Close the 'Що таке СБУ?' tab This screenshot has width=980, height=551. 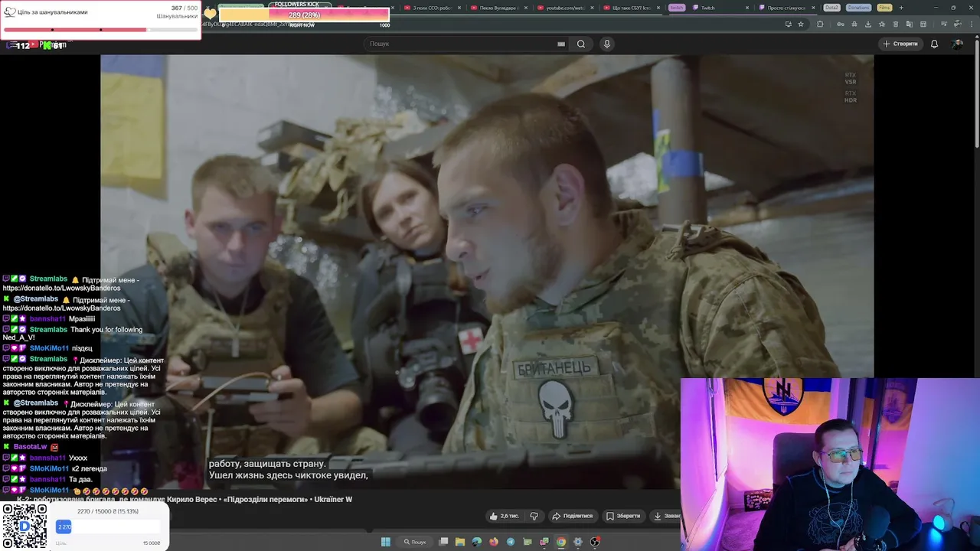(658, 8)
